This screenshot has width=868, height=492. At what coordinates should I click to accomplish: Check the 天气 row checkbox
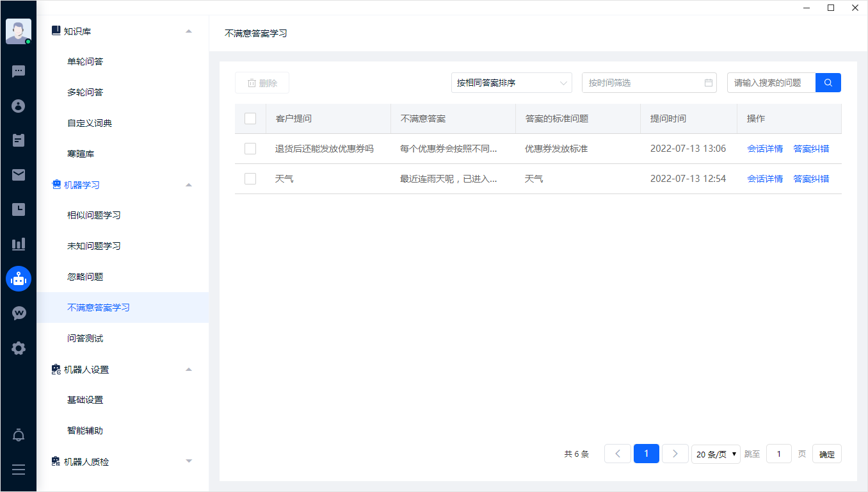point(250,179)
